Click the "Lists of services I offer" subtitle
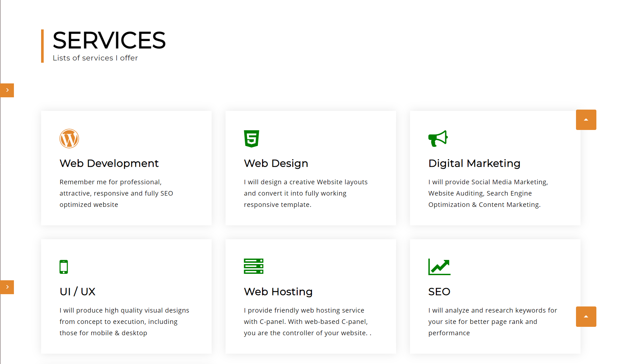The width and height of the screenshot is (620, 364). (x=95, y=58)
